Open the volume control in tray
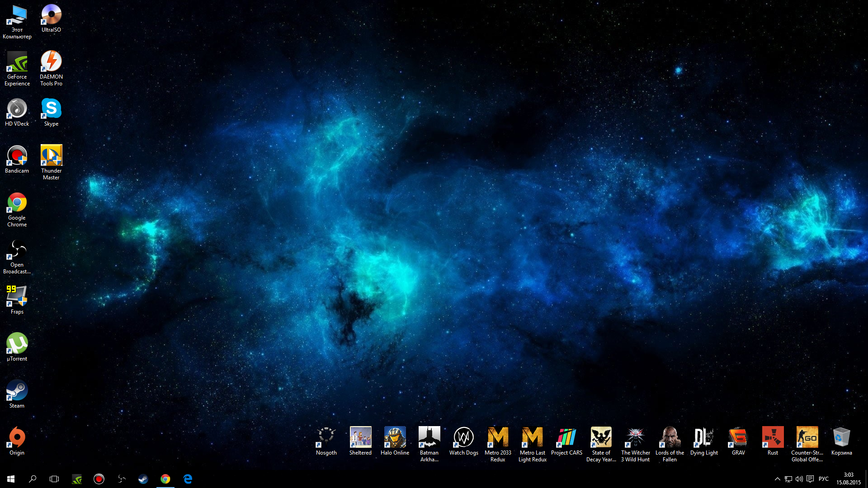This screenshot has height=488, width=868. point(799,479)
